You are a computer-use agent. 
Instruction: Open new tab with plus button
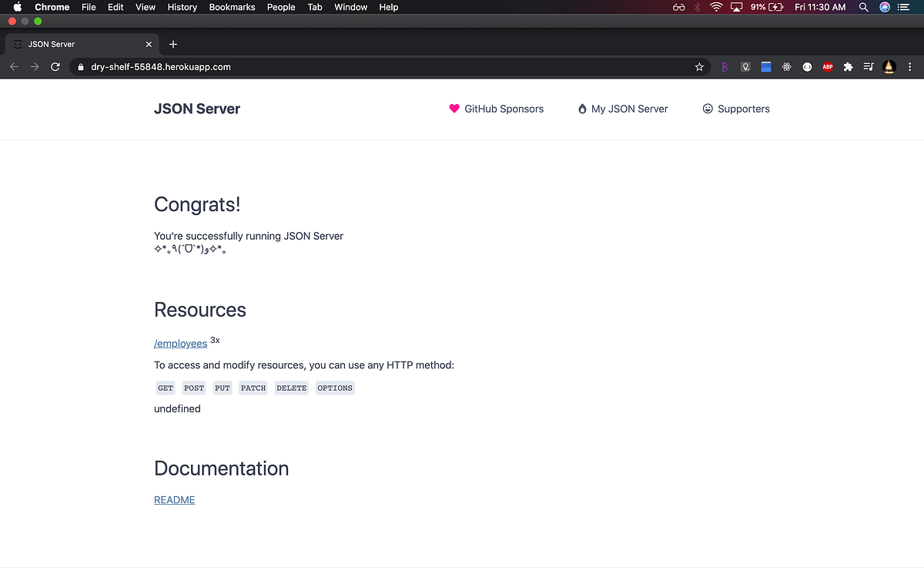173,44
